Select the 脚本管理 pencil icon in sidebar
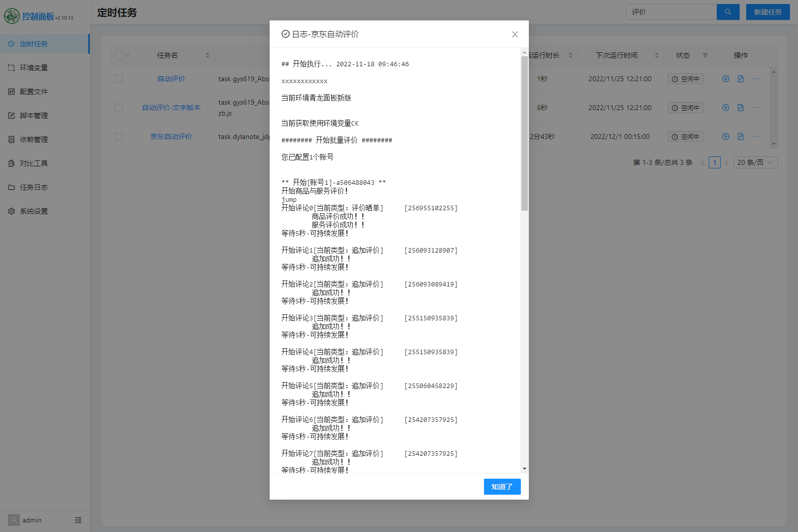This screenshot has width=798, height=532. pos(11,115)
